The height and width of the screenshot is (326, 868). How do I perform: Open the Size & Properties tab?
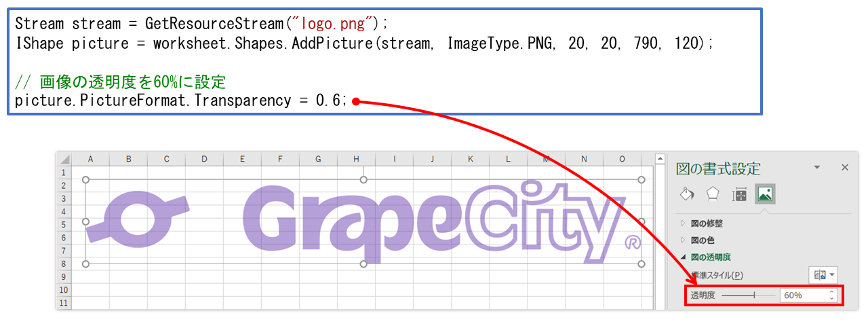[739, 194]
